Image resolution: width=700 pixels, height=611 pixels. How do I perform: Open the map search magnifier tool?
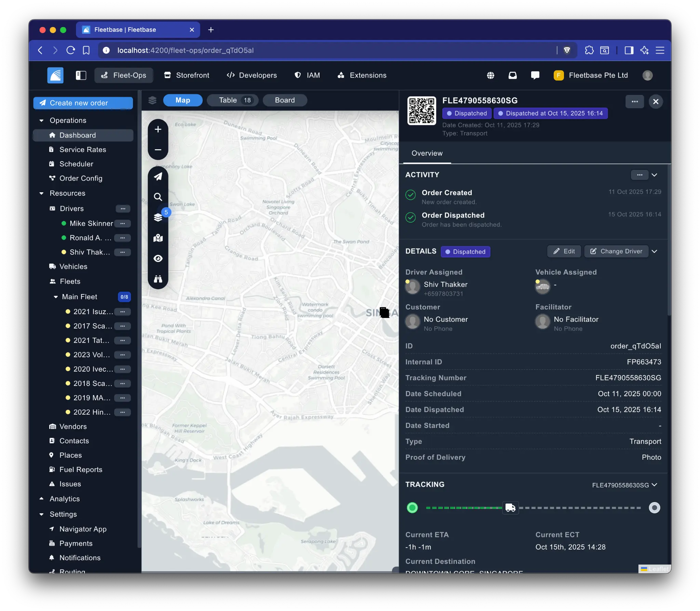point(158,197)
